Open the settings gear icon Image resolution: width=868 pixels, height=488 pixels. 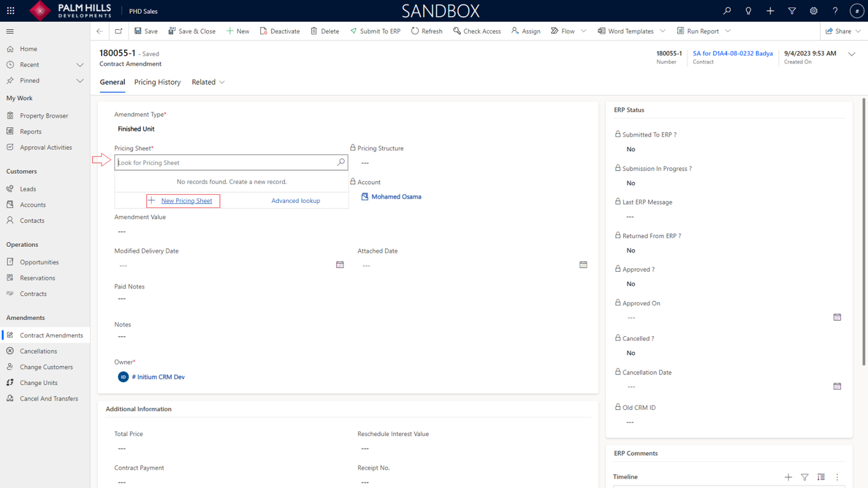[x=813, y=11]
